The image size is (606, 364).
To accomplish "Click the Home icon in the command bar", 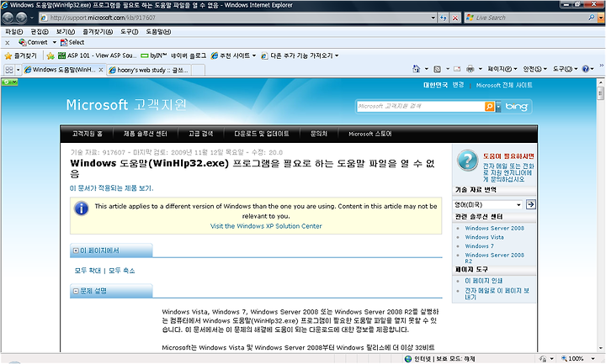I will pos(417,69).
